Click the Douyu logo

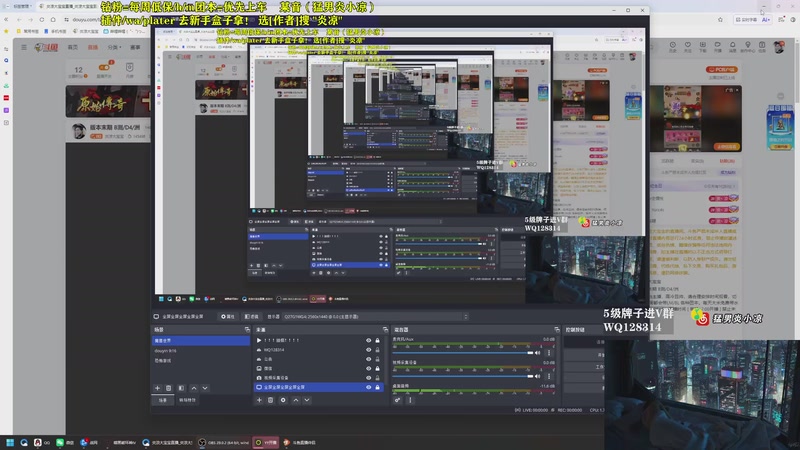(x=46, y=47)
